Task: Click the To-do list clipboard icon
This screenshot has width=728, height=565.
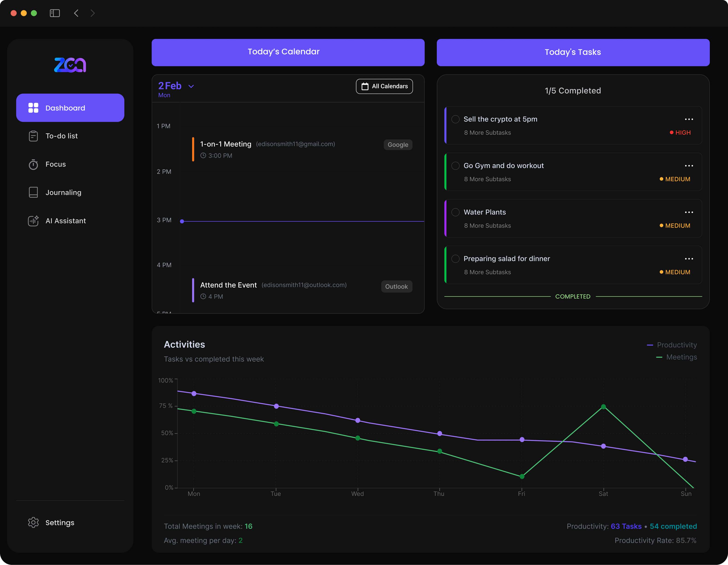Action: click(x=33, y=136)
